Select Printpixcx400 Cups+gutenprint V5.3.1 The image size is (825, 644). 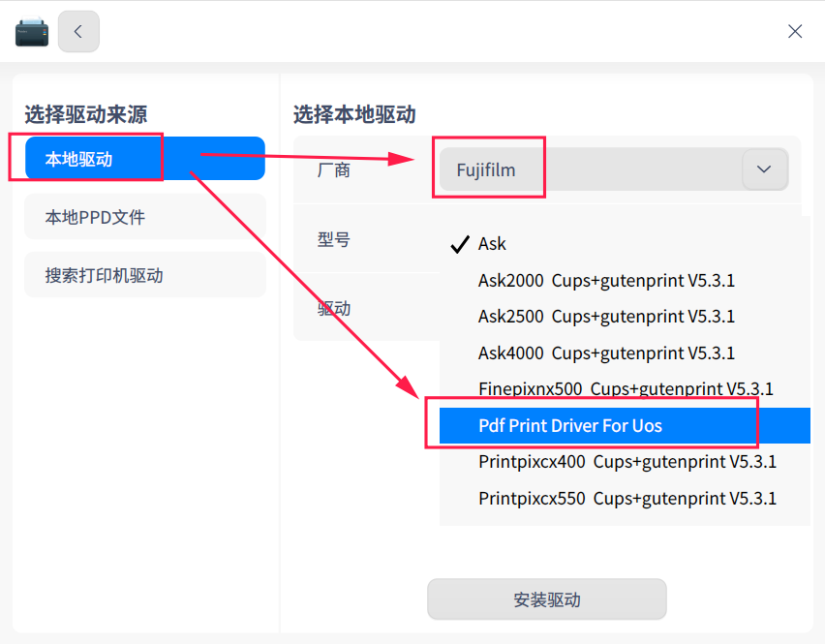pos(625,462)
